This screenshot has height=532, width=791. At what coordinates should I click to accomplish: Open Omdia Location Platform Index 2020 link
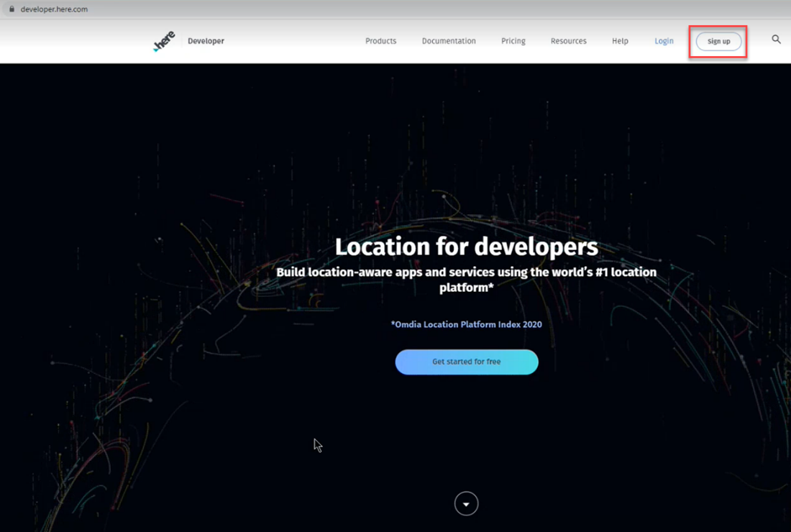pyautogui.click(x=467, y=324)
